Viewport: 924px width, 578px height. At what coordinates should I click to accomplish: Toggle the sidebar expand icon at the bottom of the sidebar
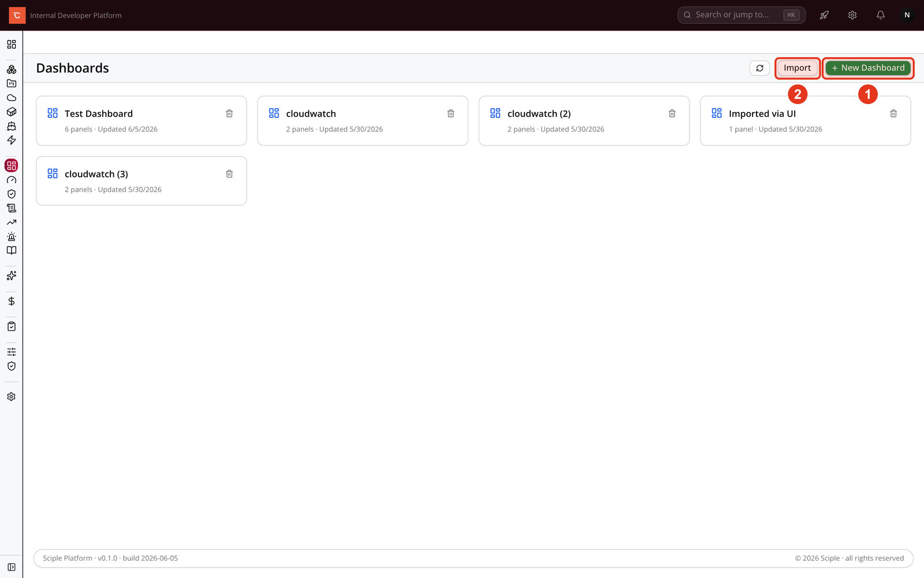pyautogui.click(x=12, y=567)
